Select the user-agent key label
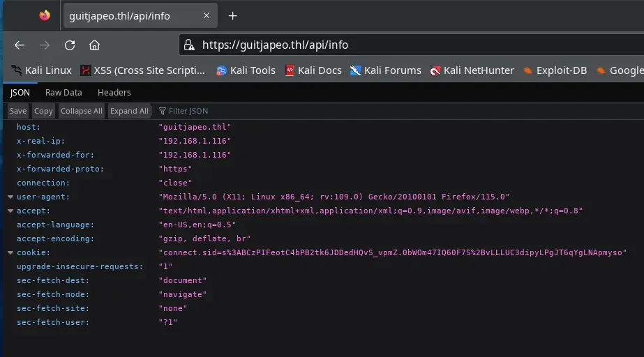 [x=43, y=197]
